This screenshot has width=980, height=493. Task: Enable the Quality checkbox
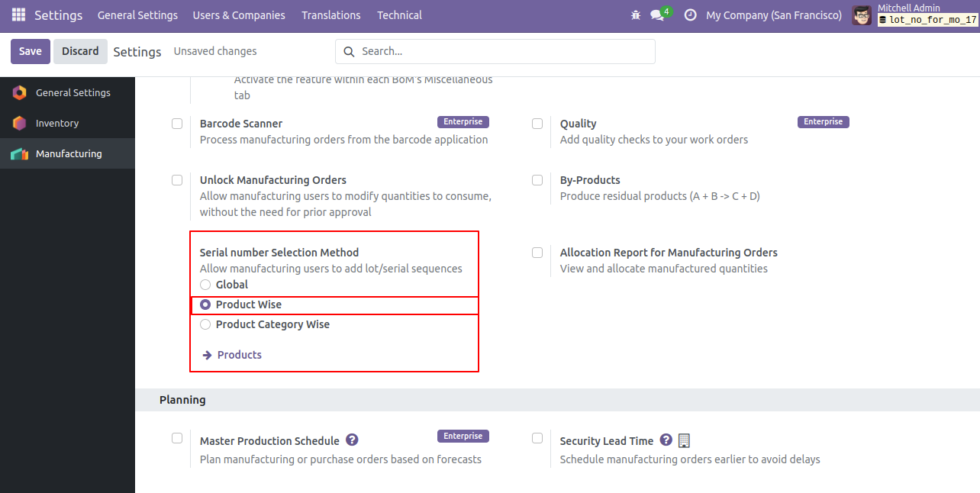[537, 123]
